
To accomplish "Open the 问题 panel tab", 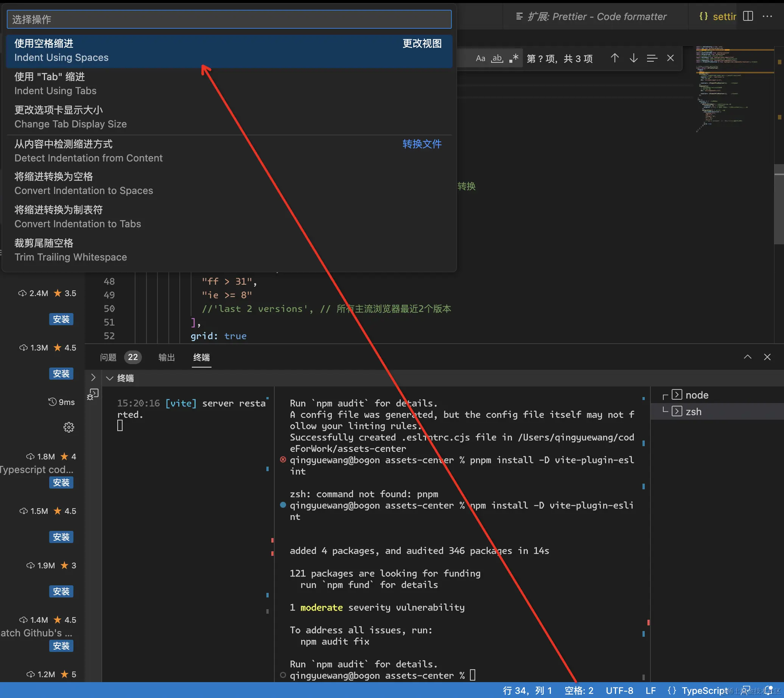I will point(108,357).
